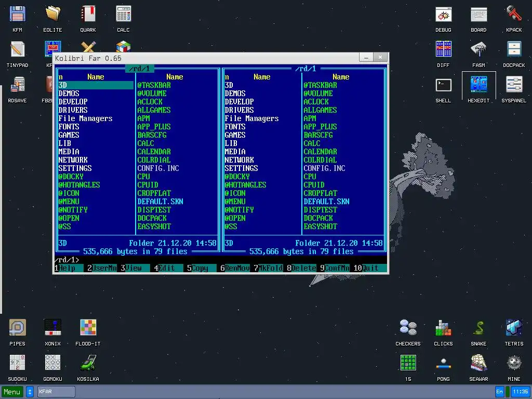This screenshot has height=399, width=532.
Task: Launch the 15 puzzle icon
Action: click(x=408, y=368)
